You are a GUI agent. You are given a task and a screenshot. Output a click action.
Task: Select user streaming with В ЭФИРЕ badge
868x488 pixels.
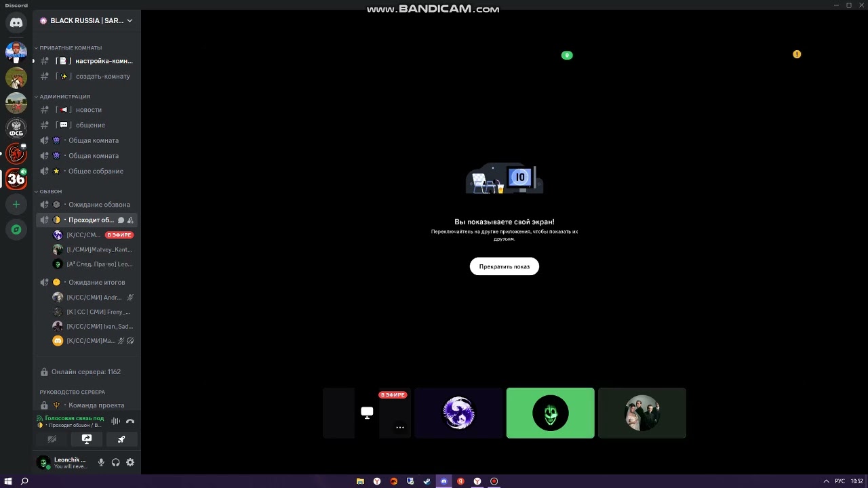point(94,235)
